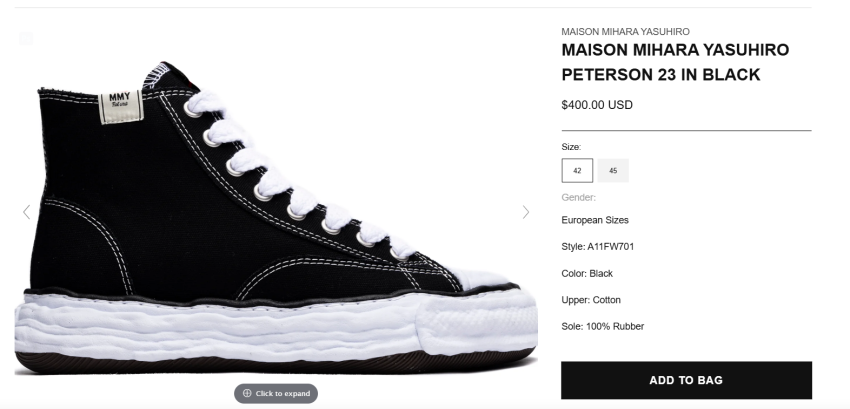Click the Style: A11FW701 detail line

pos(598,246)
